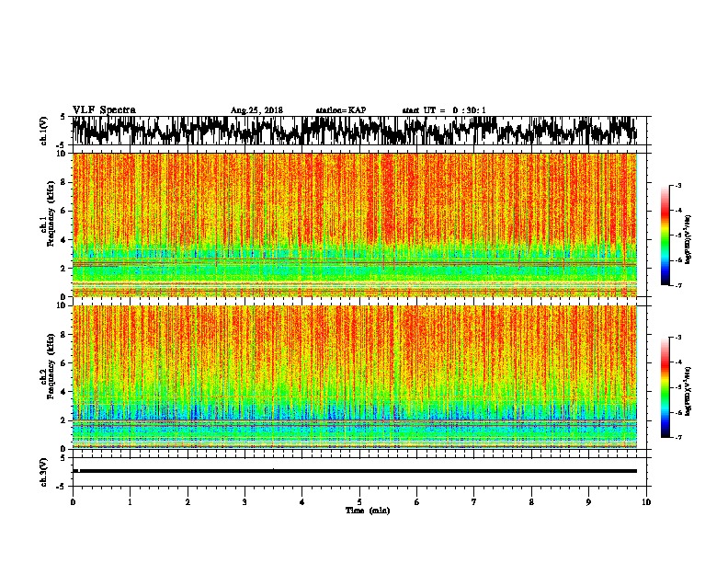
Task: Click the "-3" label on ch.1 color bar
Action: coord(677,185)
